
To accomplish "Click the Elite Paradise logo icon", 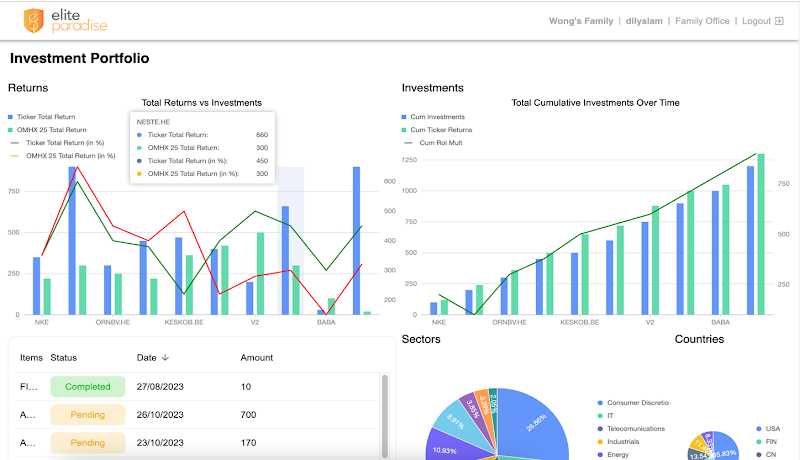I will point(34,20).
